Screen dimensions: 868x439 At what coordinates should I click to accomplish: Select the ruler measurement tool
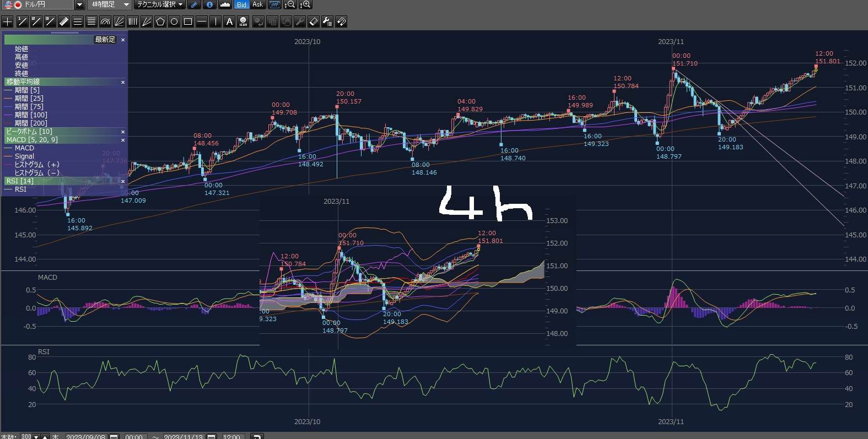(64, 21)
